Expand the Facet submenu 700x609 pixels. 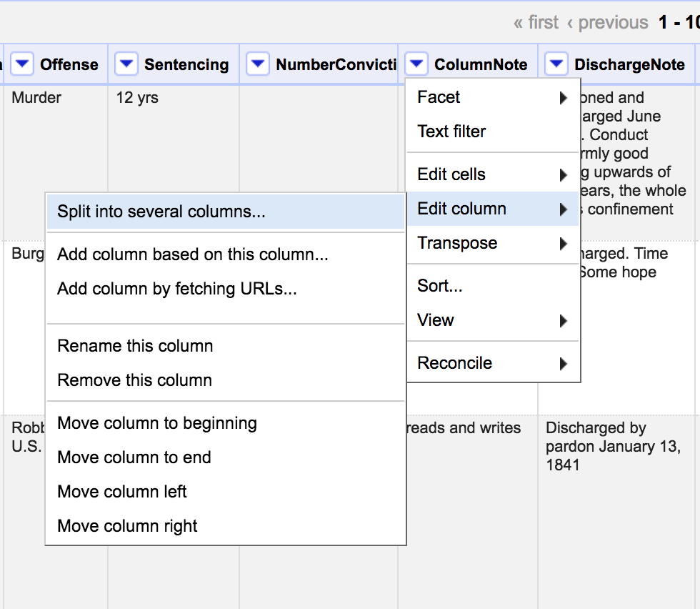(493, 97)
